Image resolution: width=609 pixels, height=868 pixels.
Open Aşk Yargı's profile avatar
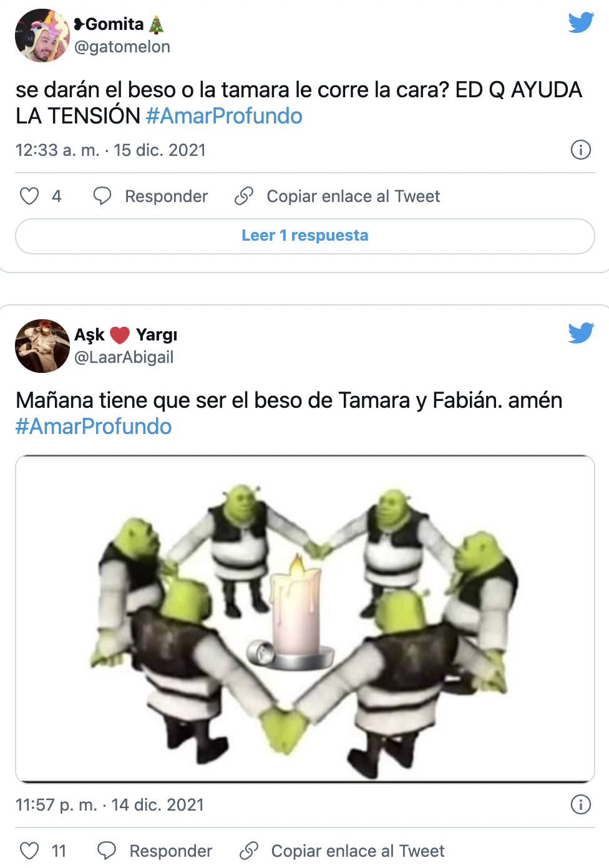coord(42,346)
